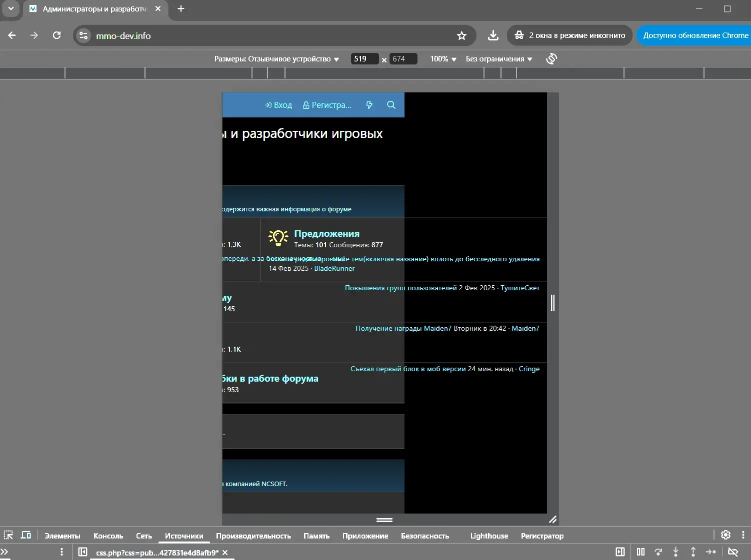Reload the mmo-dev.info page
Screen dimensions: 751x560
click(56, 35)
